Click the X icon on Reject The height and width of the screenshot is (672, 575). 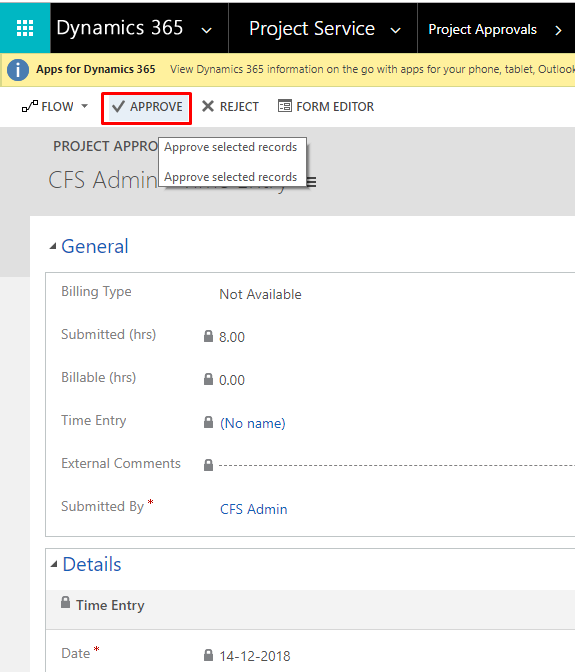coord(208,106)
